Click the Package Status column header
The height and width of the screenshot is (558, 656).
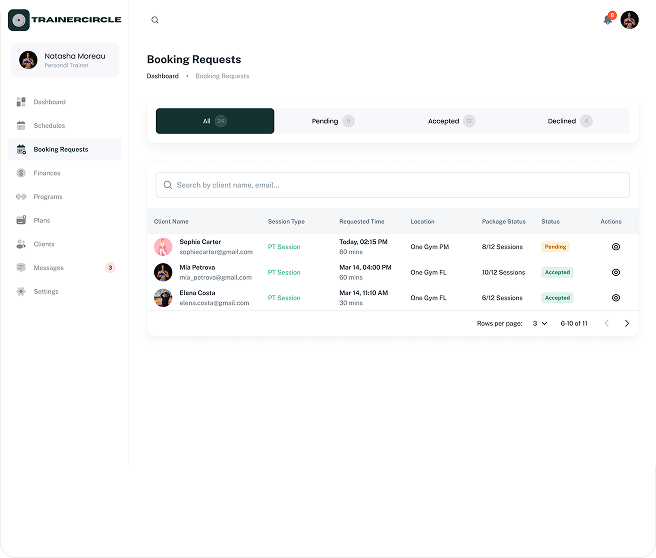(504, 222)
